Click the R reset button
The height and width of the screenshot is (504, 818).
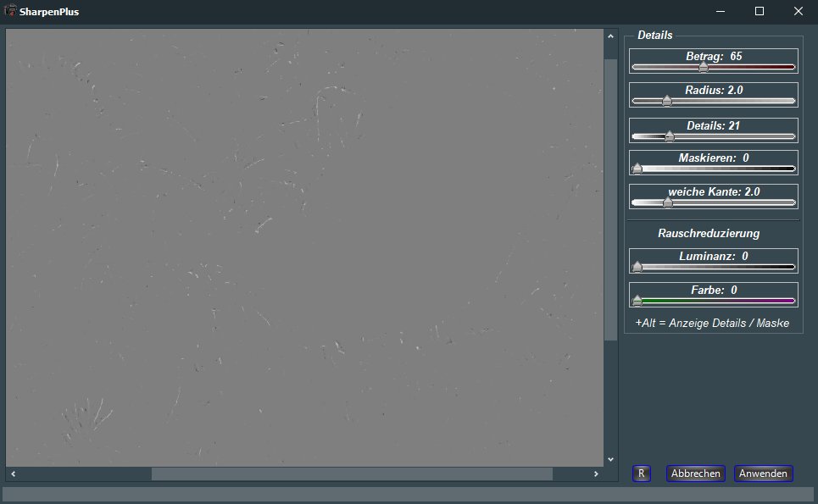642,474
